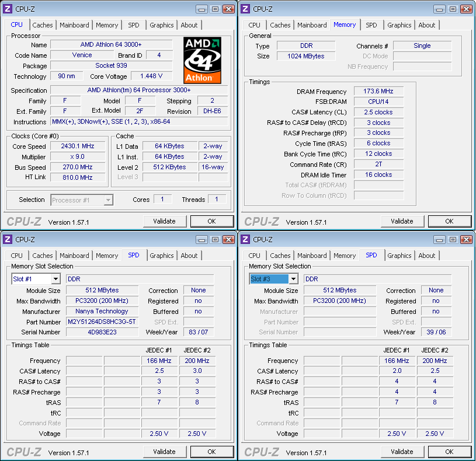Open the Processor #1 selection dropdown
The width and height of the screenshot is (476, 461).
coord(109,200)
